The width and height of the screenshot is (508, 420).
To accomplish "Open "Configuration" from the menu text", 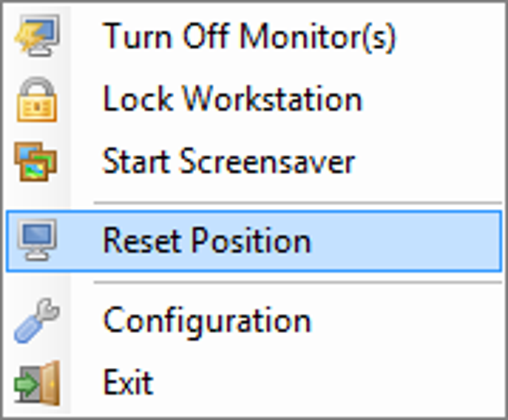I will point(207,320).
